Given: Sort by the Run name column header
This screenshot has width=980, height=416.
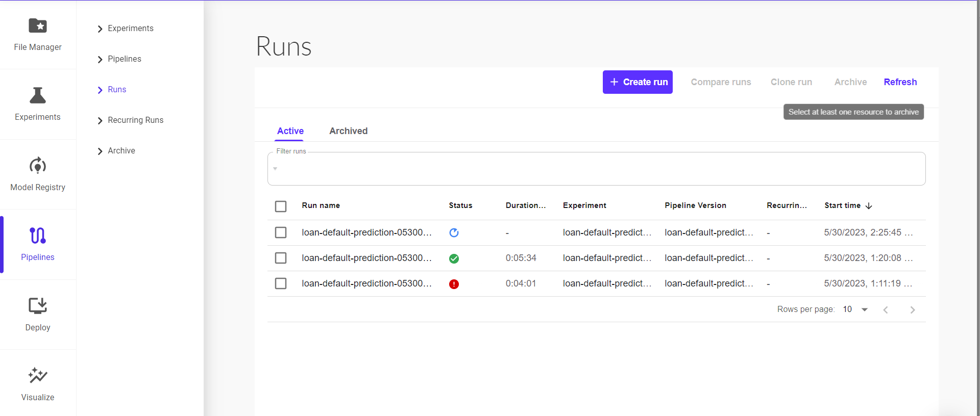Looking at the screenshot, I should click(x=321, y=205).
